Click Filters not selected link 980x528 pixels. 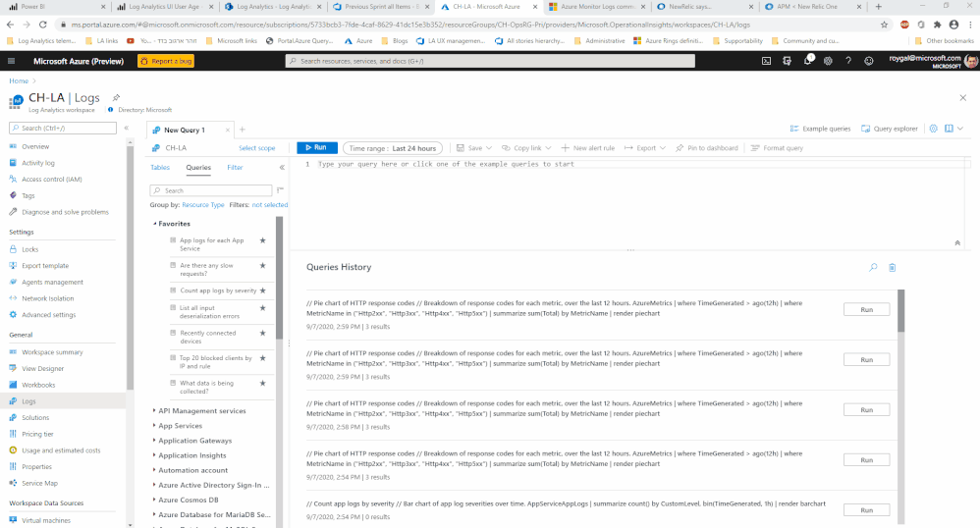click(270, 205)
